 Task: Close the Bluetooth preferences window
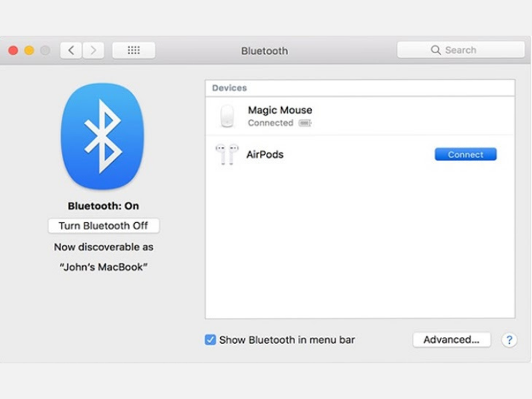point(13,51)
